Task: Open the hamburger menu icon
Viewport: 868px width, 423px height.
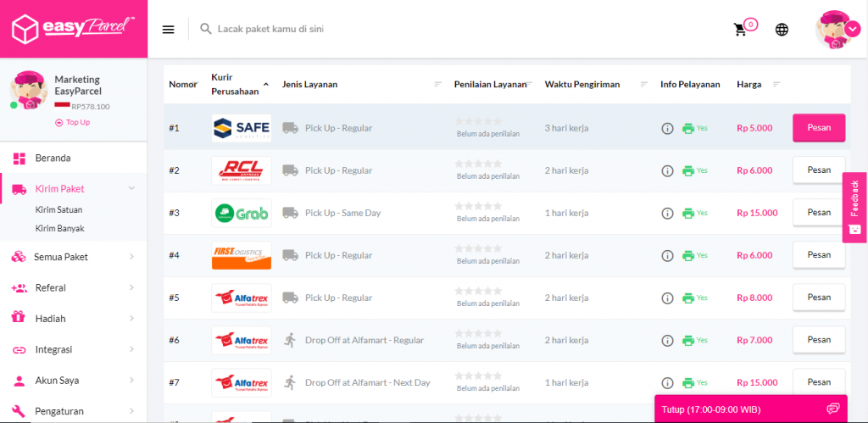Action: [x=168, y=29]
